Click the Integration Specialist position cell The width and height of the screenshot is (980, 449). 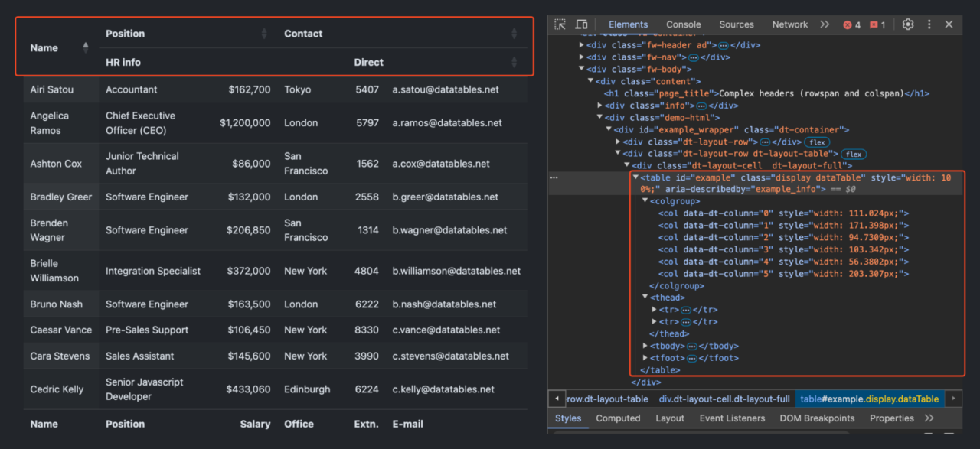point(153,271)
